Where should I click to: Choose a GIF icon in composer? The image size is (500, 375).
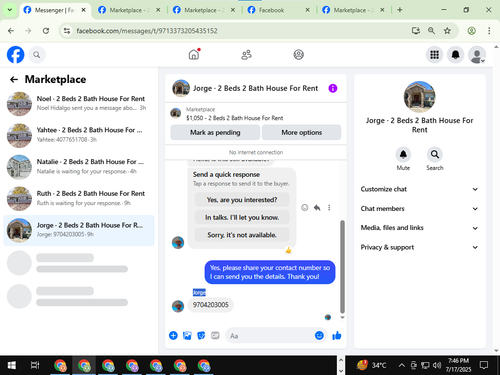215,335
